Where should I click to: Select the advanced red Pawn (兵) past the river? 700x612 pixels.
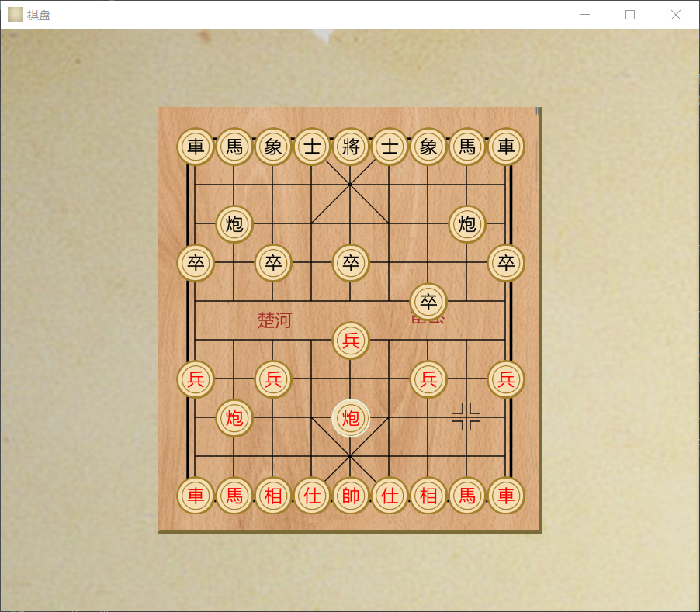pyautogui.click(x=351, y=341)
